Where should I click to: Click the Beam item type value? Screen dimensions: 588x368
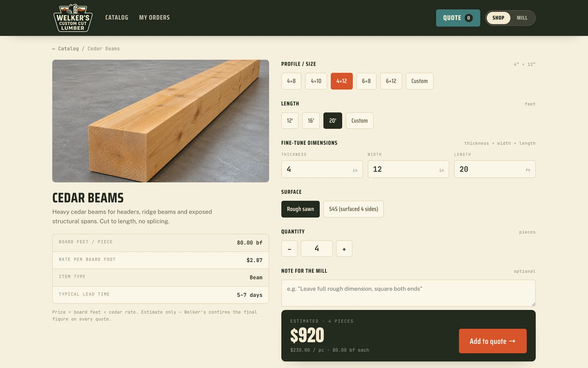256,278
